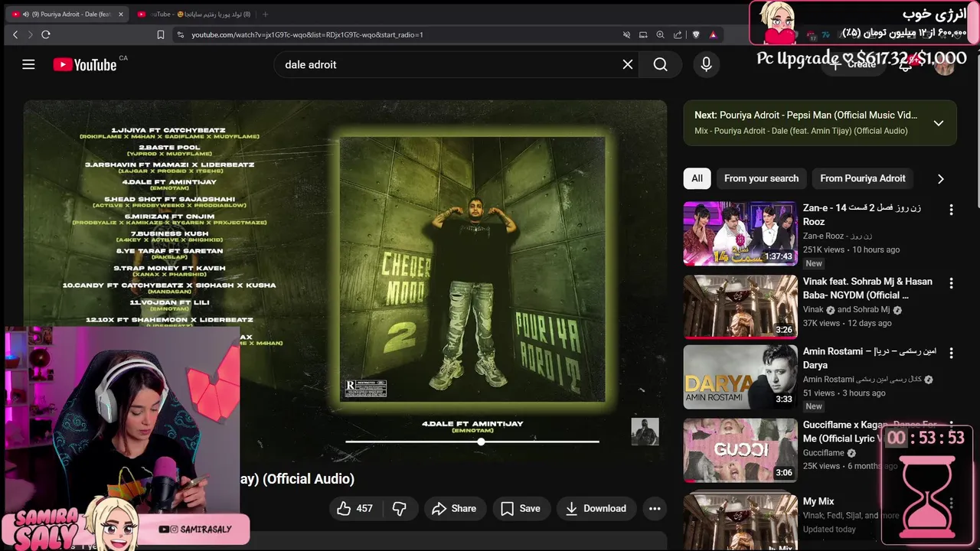980x551 pixels.
Task: Play the Gucci thumbnail video
Action: [740, 451]
